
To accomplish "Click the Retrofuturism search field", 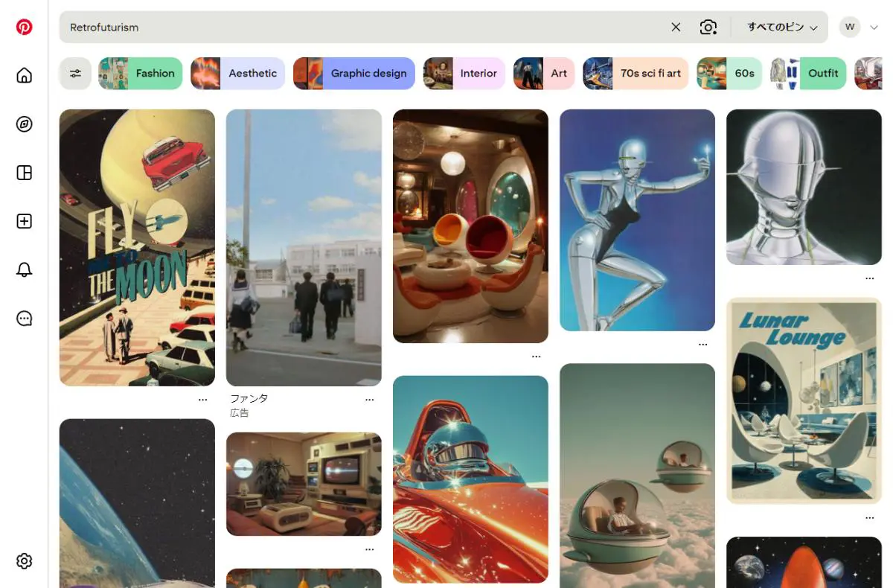I will click(x=365, y=28).
